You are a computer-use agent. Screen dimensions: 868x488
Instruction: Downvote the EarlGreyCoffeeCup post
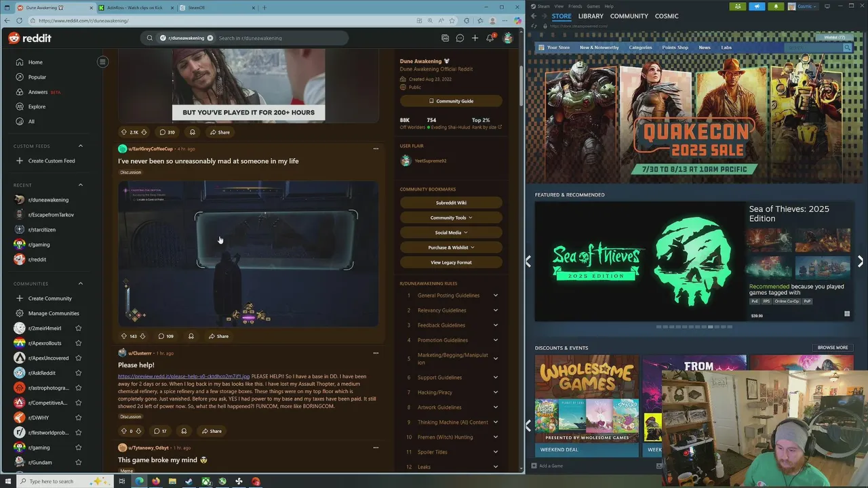pos(141,336)
